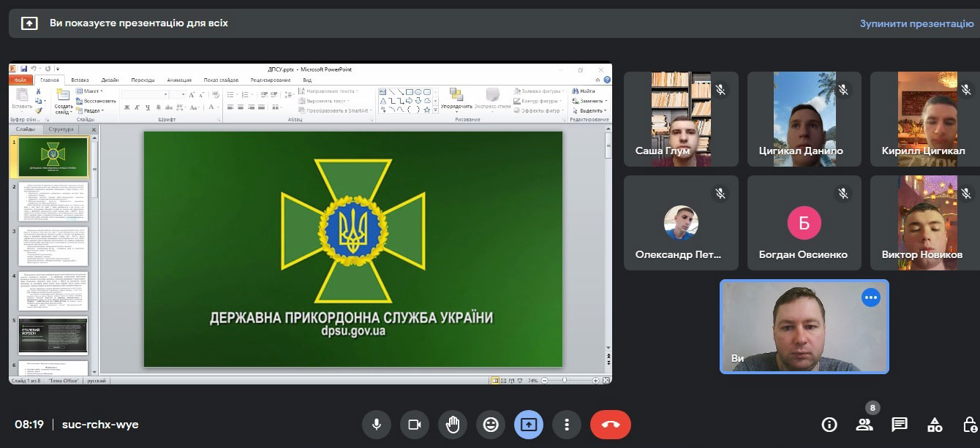The image size is (980, 448).
Task: Open Эффекты фигур effects dropdown
Action: coord(540,110)
